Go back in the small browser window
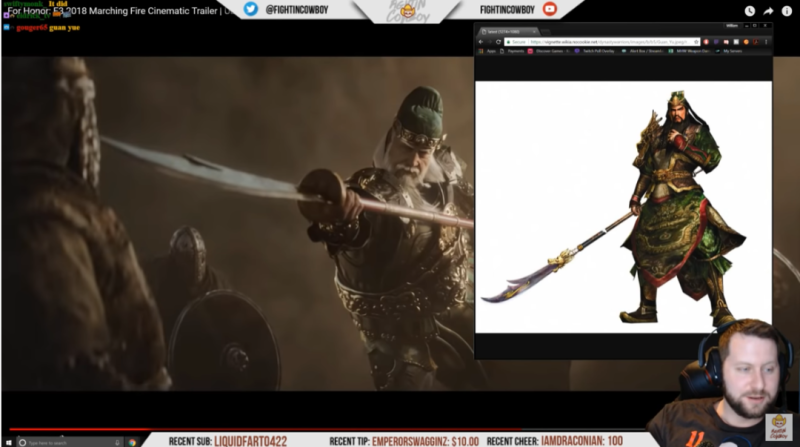This screenshot has height=447, width=800. coord(481,42)
